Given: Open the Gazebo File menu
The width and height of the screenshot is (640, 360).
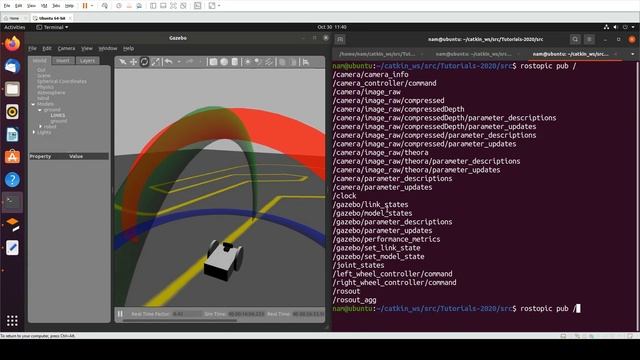Looking at the screenshot, I should (x=32, y=48).
